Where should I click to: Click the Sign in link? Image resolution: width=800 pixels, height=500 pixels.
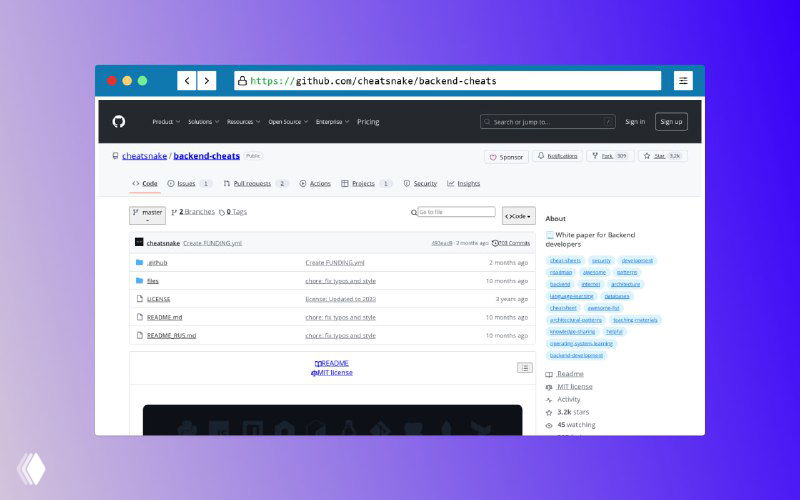635,121
